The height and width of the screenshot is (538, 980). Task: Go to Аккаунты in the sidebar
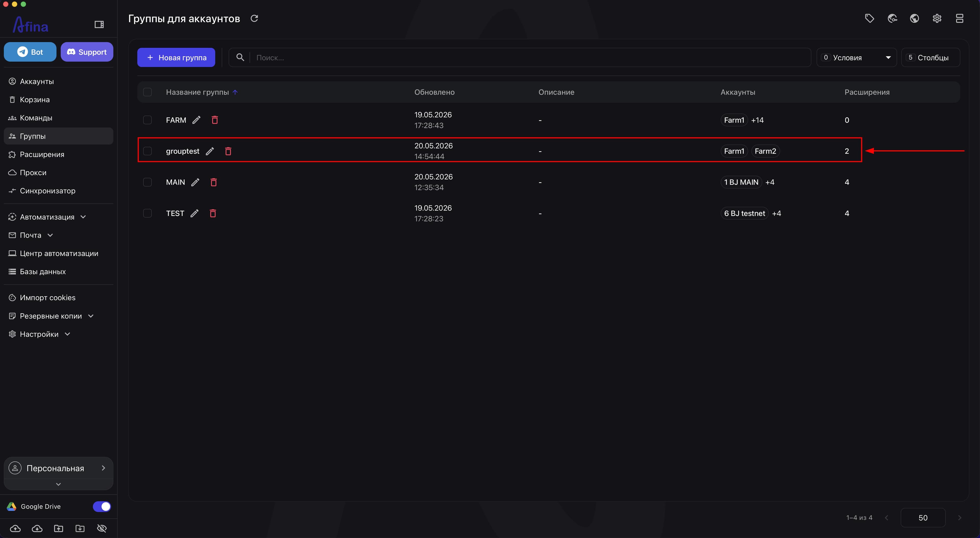click(x=36, y=81)
